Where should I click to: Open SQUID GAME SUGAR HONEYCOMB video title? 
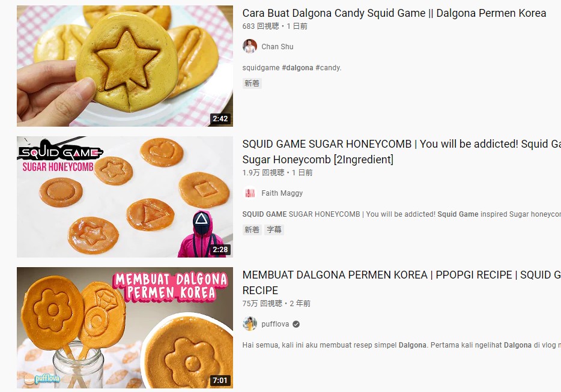(401, 152)
